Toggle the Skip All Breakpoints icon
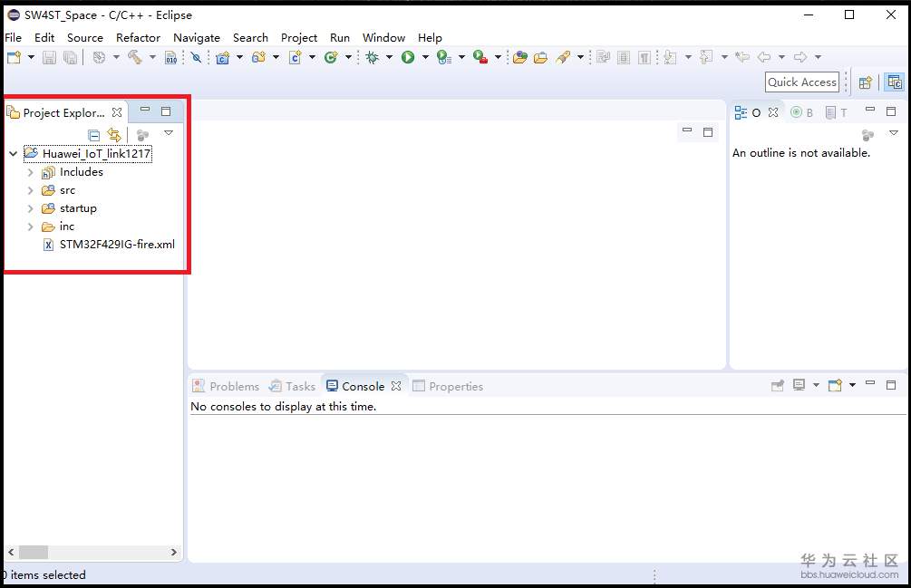 [x=197, y=57]
